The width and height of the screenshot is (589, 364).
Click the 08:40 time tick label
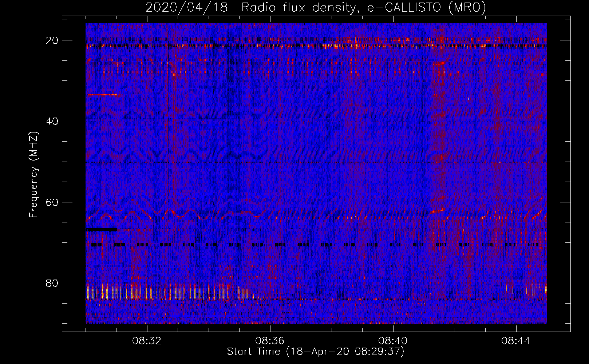[x=393, y=341]
